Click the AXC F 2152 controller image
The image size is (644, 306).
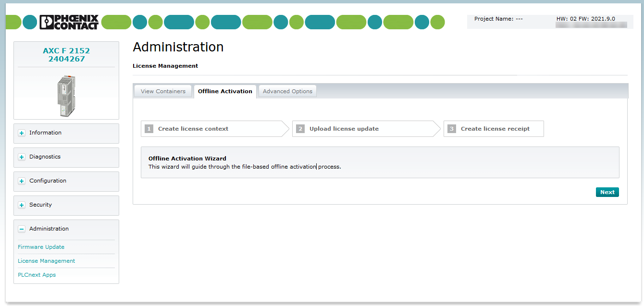(66, 96)
